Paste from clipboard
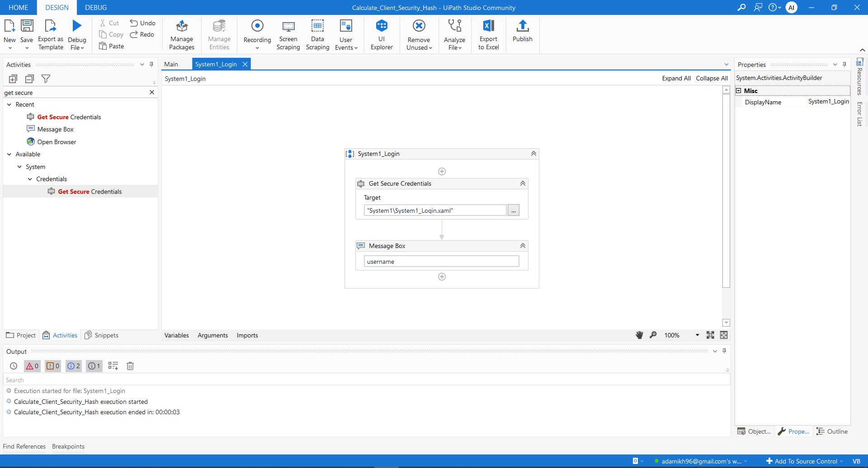The height and width of the screenshot is (468, 868). [111, 46]
